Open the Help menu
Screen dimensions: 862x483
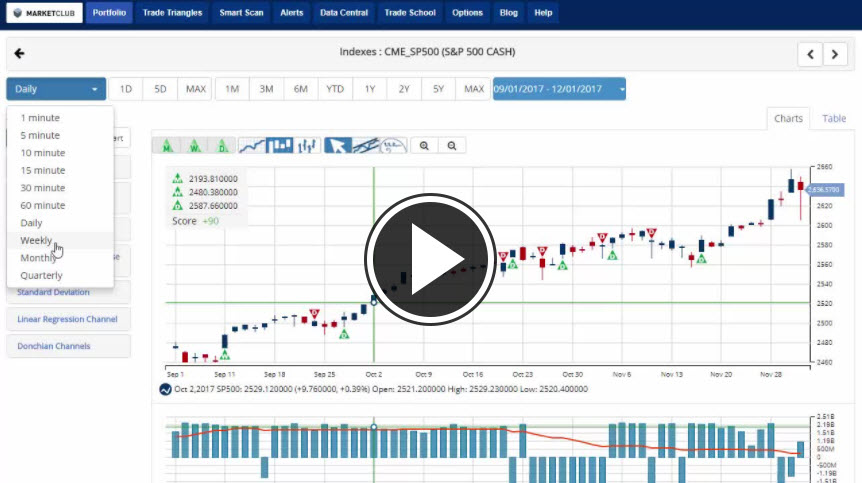pos(543,13)
